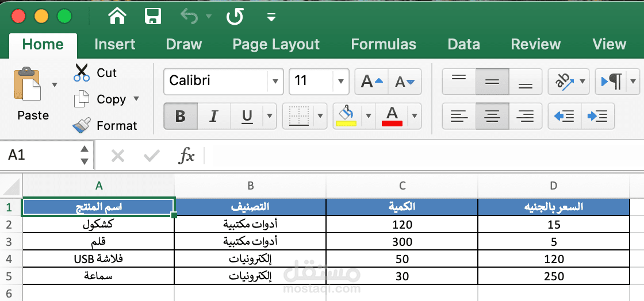Image resolution: width=644 pixels, height=301 pixels.
Task: Align text to the top of cell
Action: tap(459, 82)
